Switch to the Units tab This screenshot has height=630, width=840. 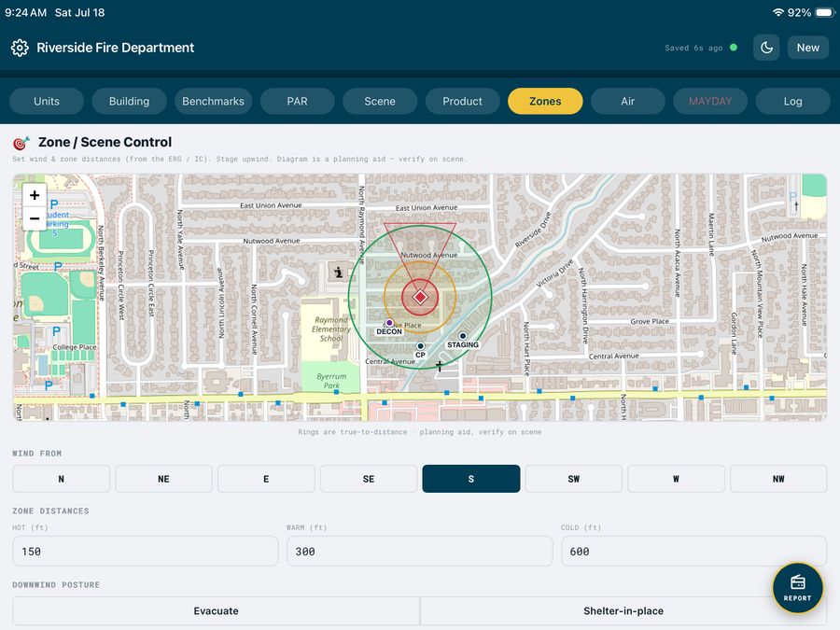click(47, 101)
